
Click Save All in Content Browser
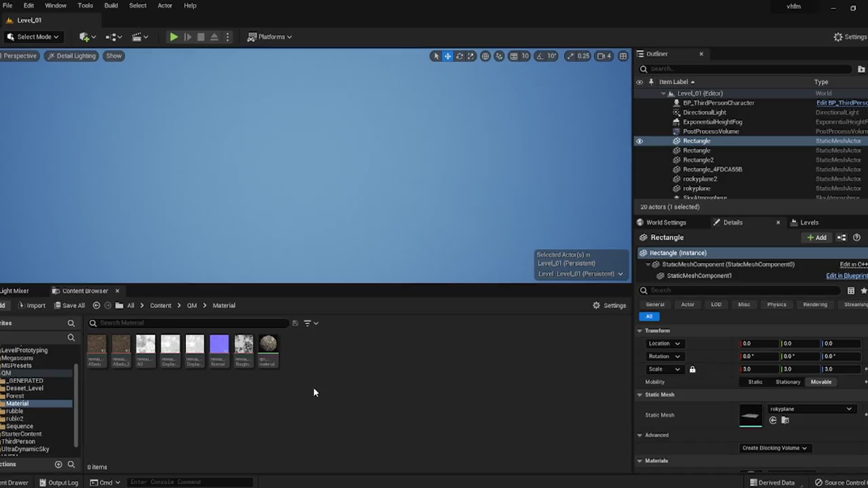(x=69, y=305)
